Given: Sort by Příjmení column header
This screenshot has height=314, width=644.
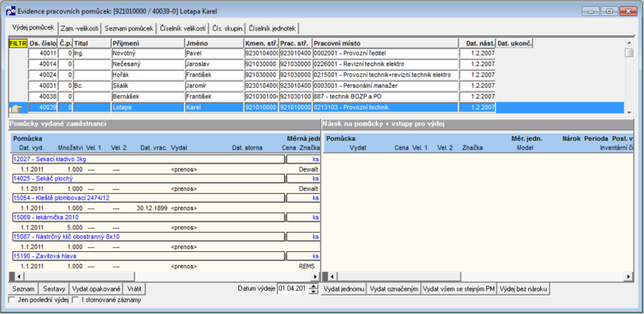Looking at the screenshot, I should 148,43.
